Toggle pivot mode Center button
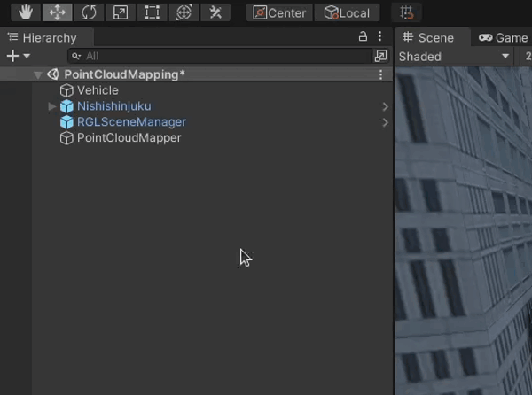The height and width of the screenshot is (395, 532). pos(279,12)
